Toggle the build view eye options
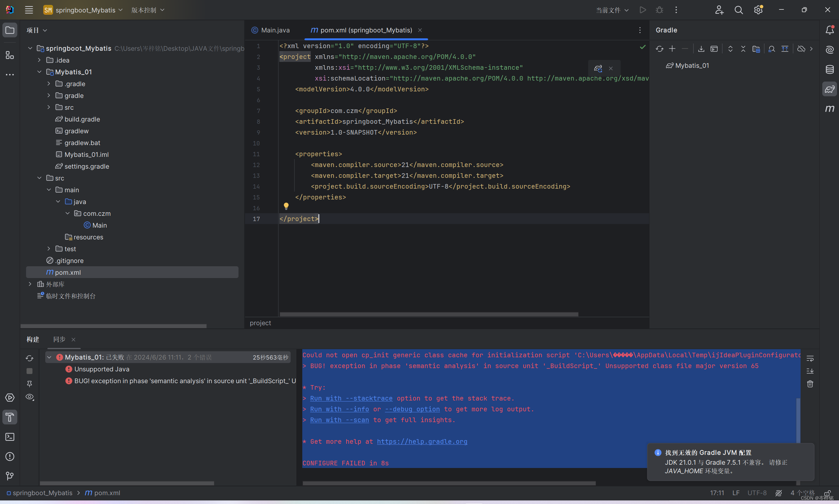839x504 pixels. (30, 397)
